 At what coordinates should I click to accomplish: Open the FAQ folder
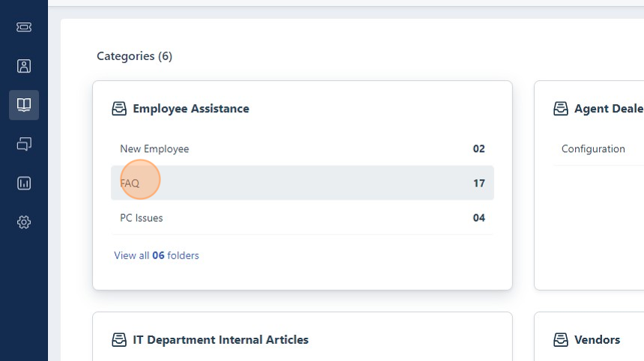click(303, 183)
